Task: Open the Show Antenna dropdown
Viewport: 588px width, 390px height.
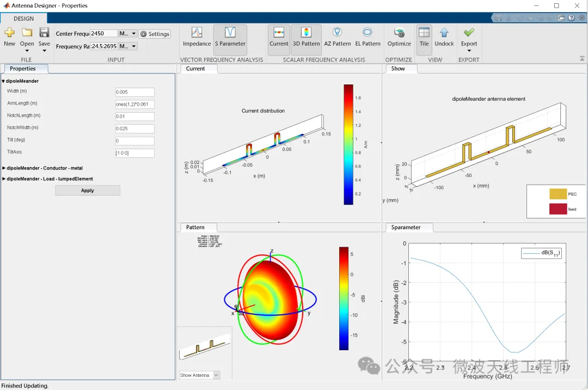Action: pos(199,375)
